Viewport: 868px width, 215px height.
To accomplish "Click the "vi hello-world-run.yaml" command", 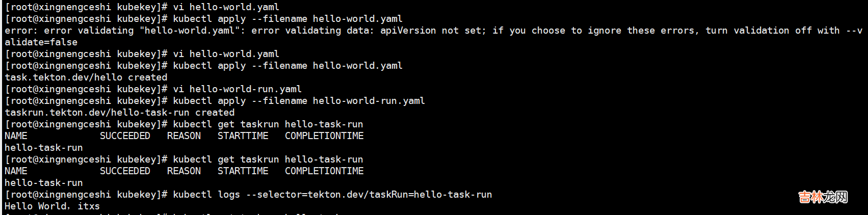I will click(x=237, y=89).
